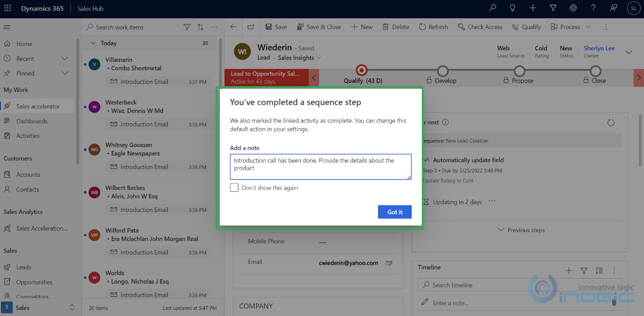Image resolution: width=644 pixels, height=316 pixels.
Task: Open Accounts in navigation
Action: [28, 174]
